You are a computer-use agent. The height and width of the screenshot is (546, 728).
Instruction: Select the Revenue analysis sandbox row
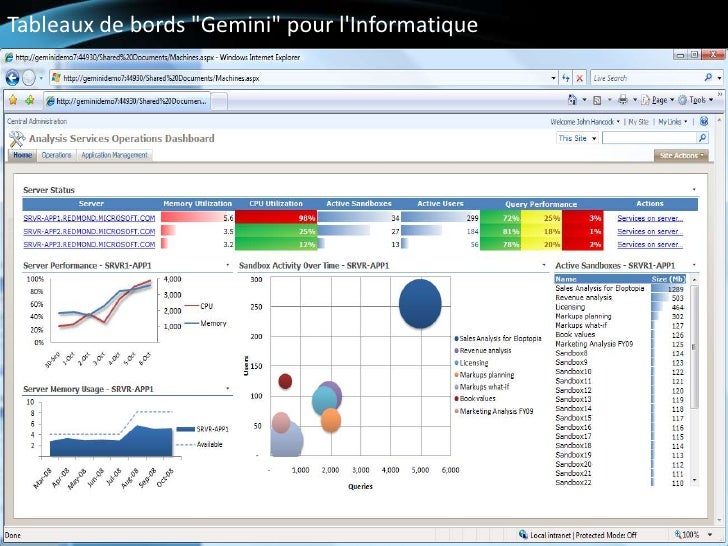[x=620, y=298]
